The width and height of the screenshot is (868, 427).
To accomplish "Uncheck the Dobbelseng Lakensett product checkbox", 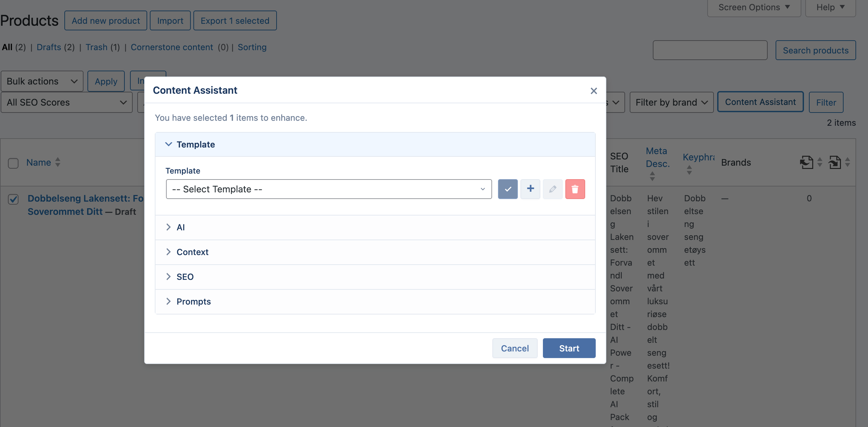I will [13, 199].
